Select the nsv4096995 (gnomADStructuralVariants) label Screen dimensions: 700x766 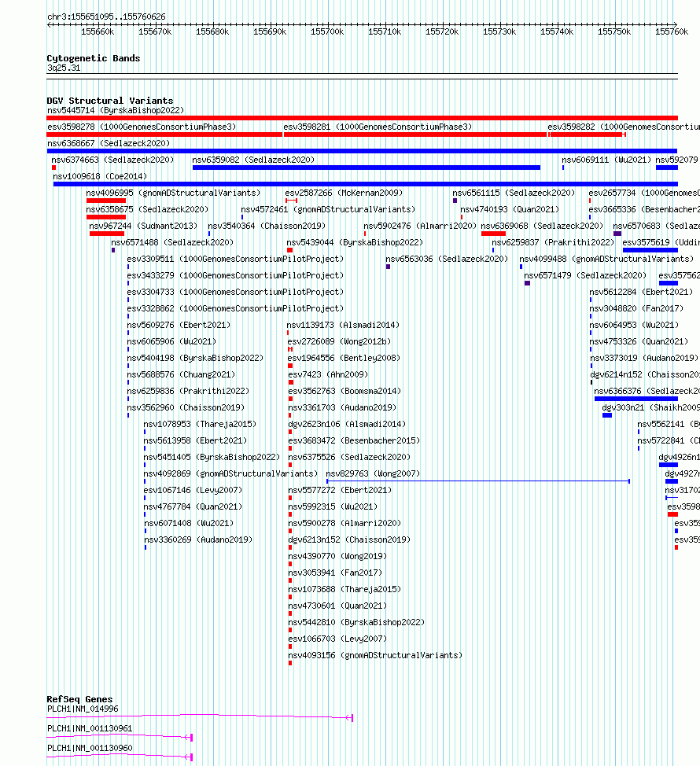173,193
